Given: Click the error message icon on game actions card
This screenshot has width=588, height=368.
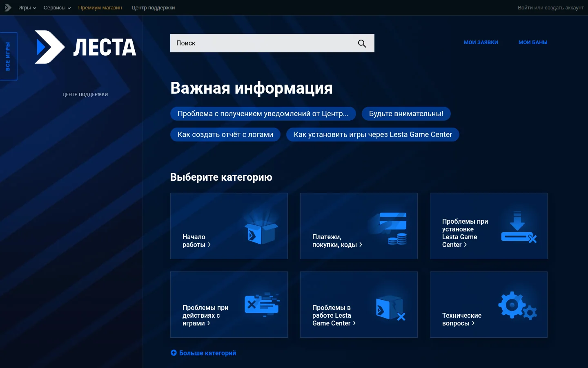Looking at the screenshot, I should (x=262, y=305).
